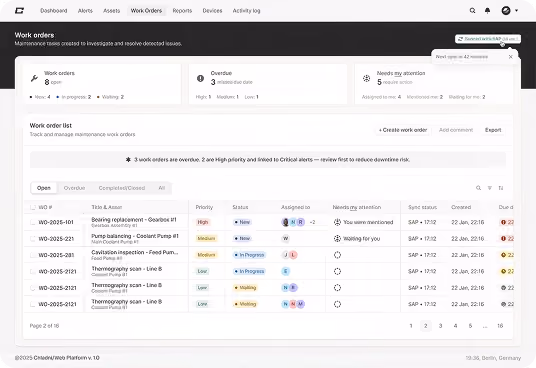Select checkbox for WO-2025-281
The image size is (536, 368).
33,255
